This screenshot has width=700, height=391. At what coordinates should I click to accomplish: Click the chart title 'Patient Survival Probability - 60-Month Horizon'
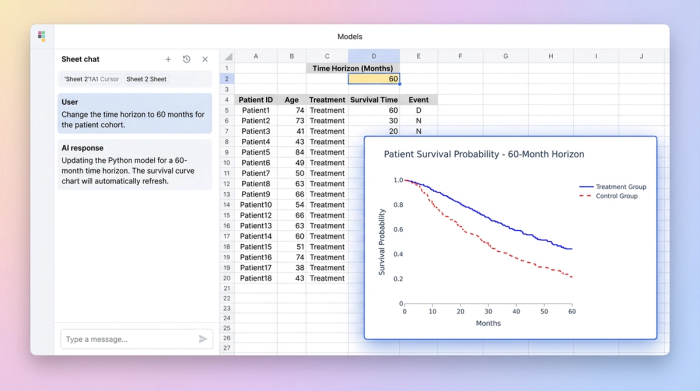(484, 154)
